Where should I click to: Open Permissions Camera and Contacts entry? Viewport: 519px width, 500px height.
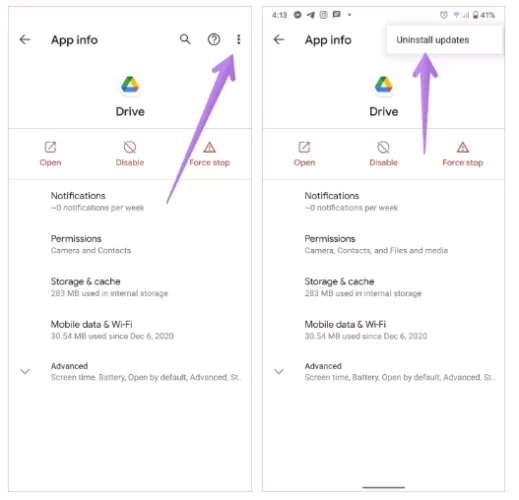130,244
